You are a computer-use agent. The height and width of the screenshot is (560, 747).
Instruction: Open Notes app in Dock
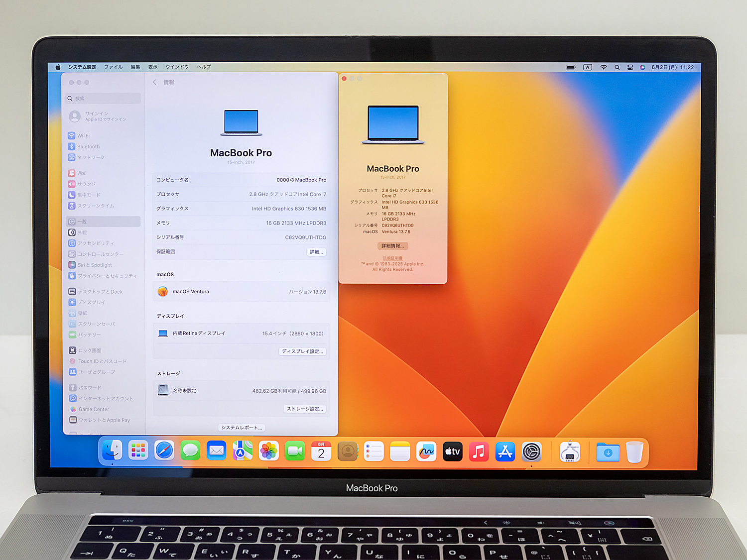coord(400,451)
